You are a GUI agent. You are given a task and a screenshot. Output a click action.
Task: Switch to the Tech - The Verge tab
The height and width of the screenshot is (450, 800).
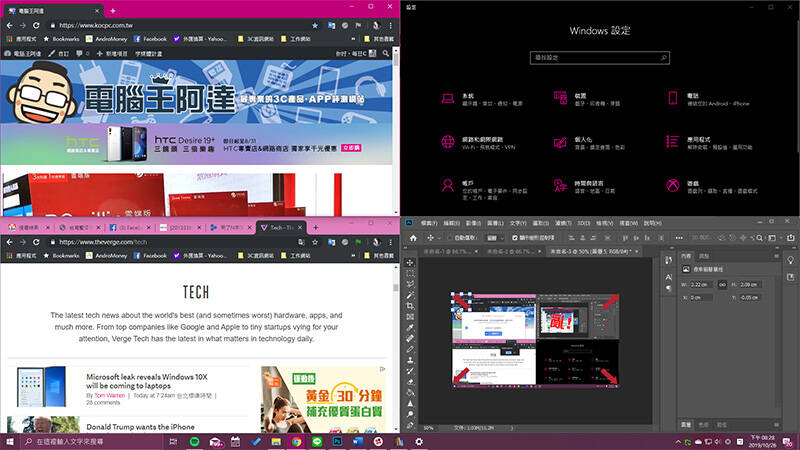[281, 228]
